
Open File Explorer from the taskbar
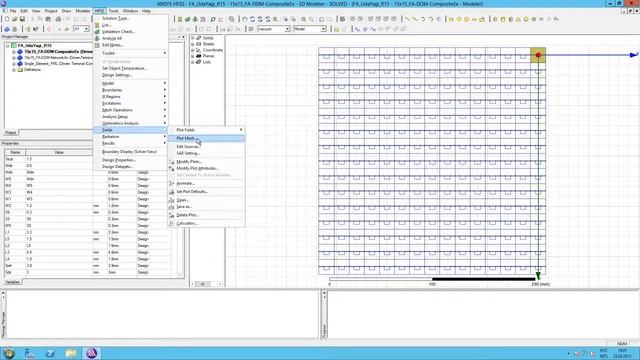pyautogui.click(x=71, y=353)
